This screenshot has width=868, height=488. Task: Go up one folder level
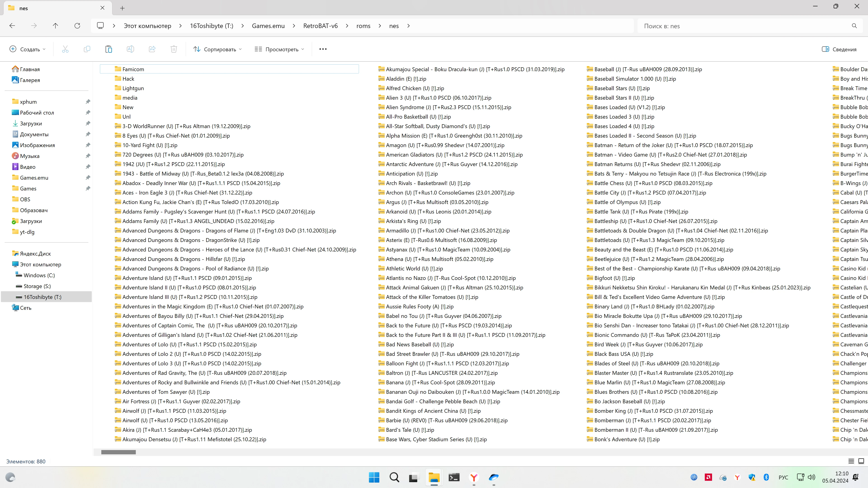pos(56,26)
